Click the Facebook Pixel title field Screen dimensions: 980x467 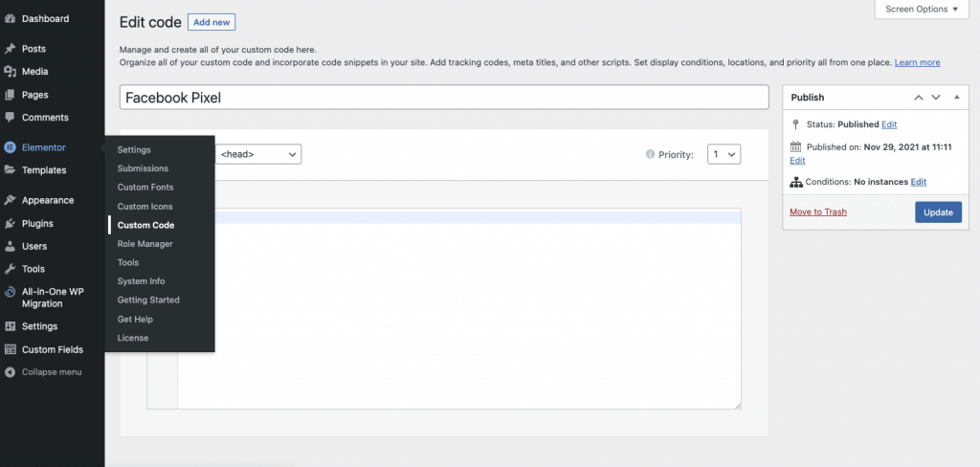(x=444, y=98)
